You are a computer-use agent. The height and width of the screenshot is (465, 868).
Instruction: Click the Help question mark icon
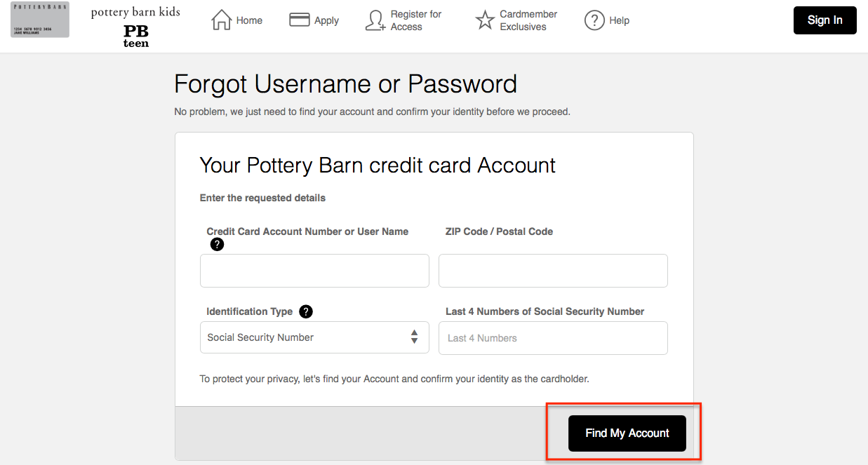tap(594, 20)
